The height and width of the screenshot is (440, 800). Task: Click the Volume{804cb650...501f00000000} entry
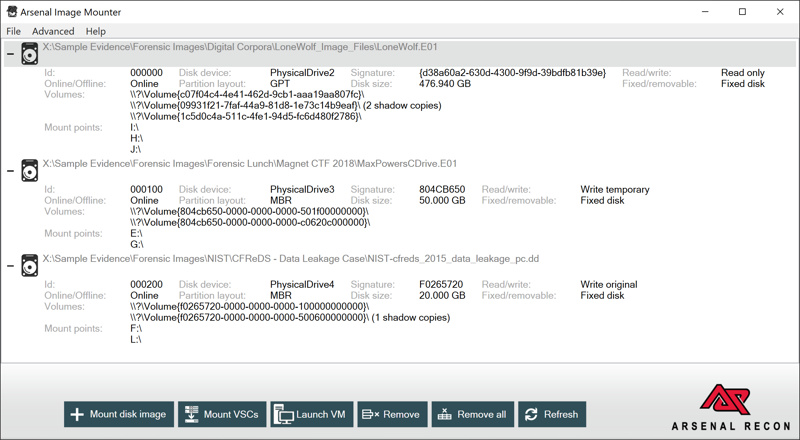point(249,211)
